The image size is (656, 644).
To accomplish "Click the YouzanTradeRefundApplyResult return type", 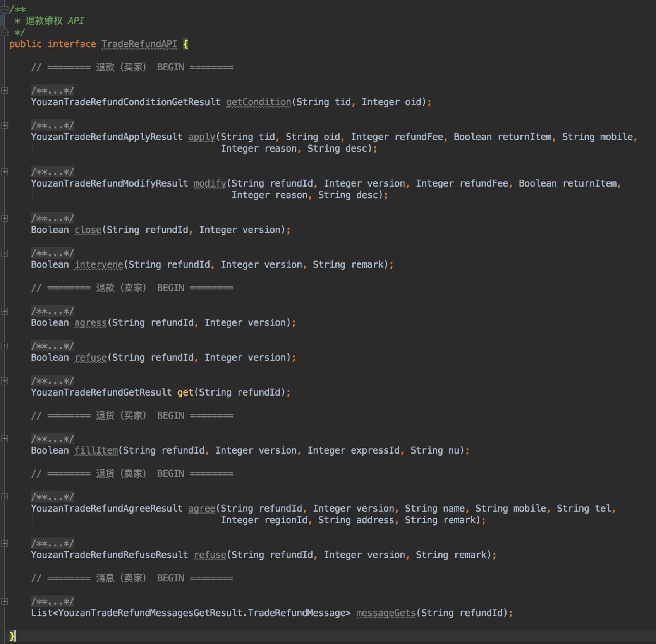I will tap(107, 137).
